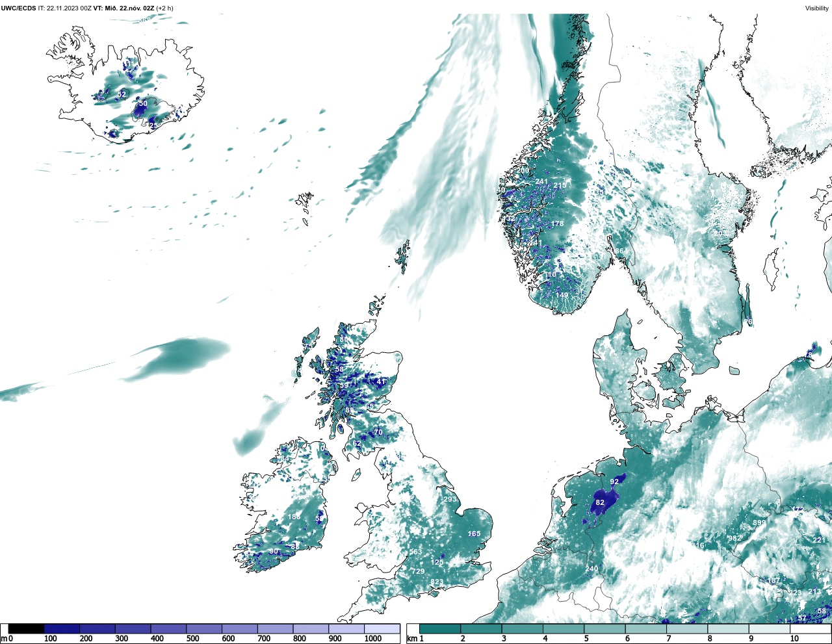Click the "215" value over Norway
The height and width of the screenshot is (644, 832).
click(560, 185)
